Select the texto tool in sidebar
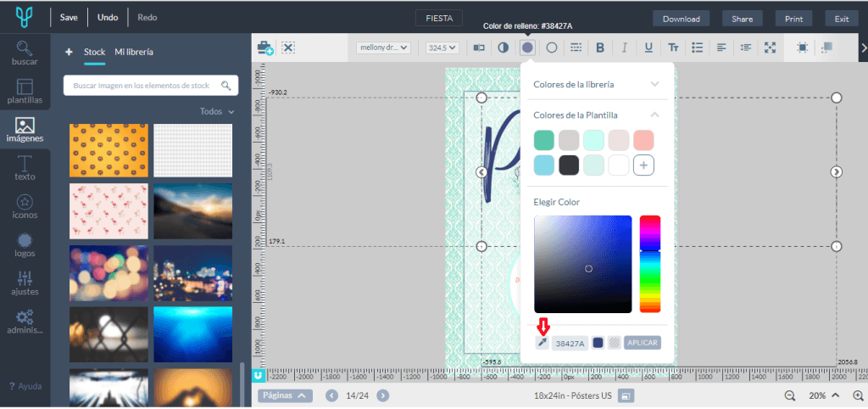Screen dimensions: 868x409 (25, 168)
